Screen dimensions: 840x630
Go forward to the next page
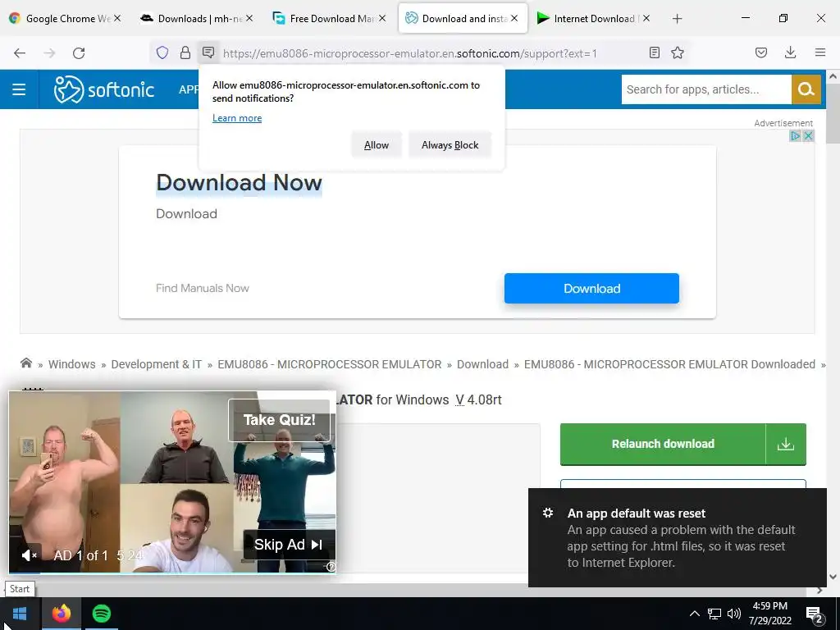click(x=49, y=53)
